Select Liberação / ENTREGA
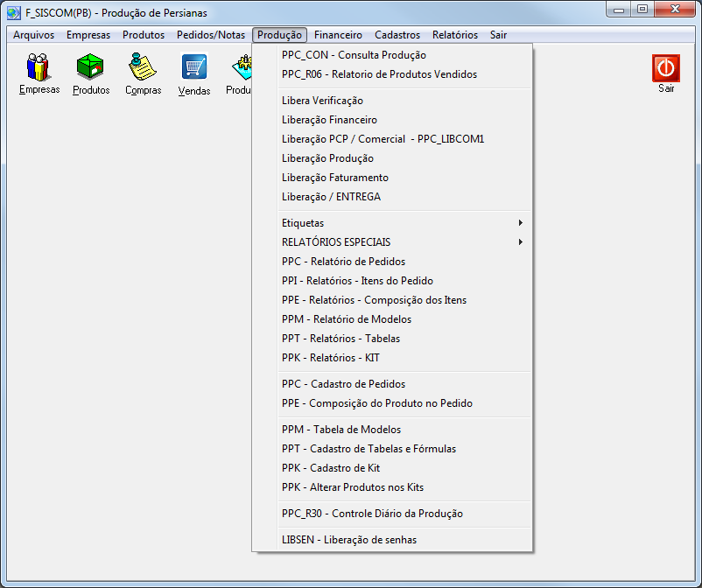 [x=405, y=197]
